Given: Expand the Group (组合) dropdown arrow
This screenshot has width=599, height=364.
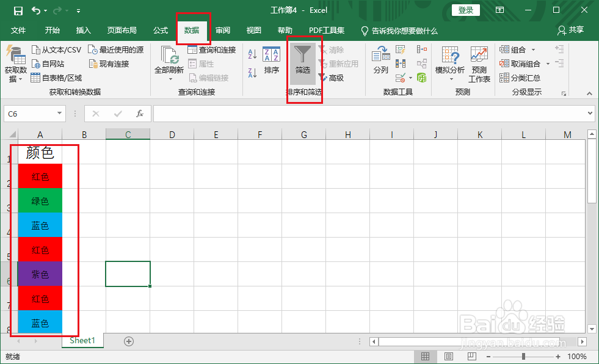Looking at the screenshot, I should 533,50.
